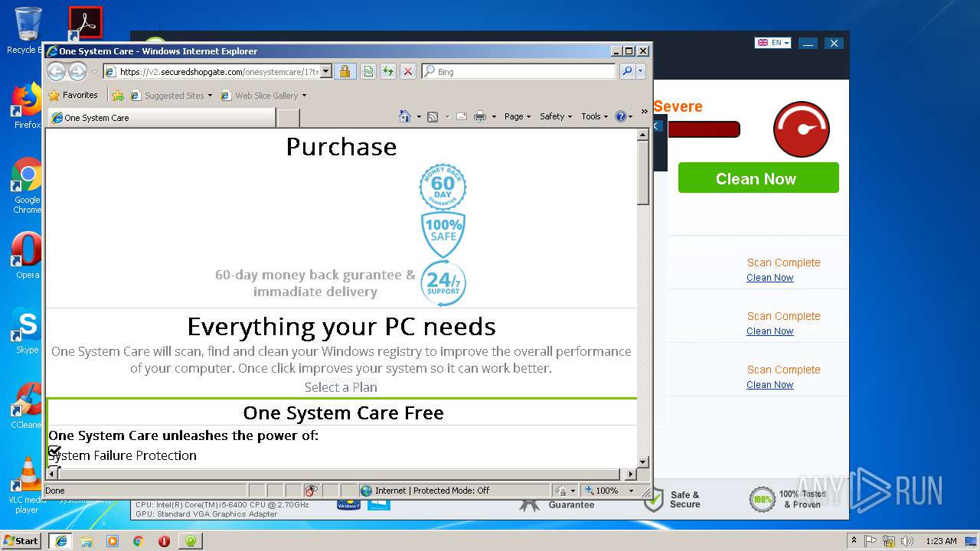Viewport: 980px width, 551px height.
Task: Toggle the System Failure Protection checkbox
Action: [x=54, y=452]
